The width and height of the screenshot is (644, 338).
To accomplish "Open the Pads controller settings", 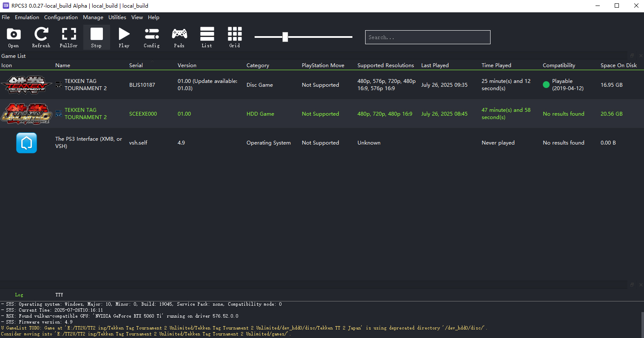I will point(179,37).
